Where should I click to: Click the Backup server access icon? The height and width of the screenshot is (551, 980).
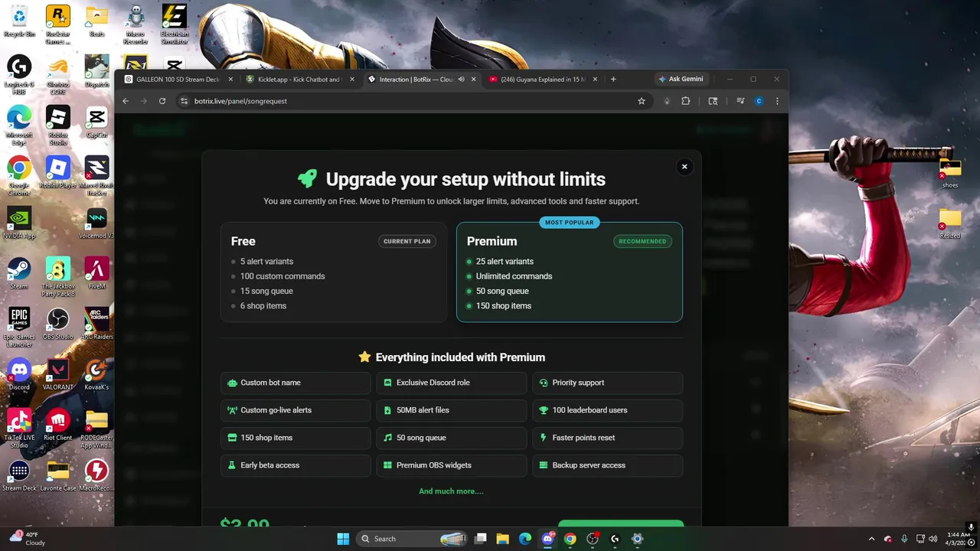[x=544, y=465]
